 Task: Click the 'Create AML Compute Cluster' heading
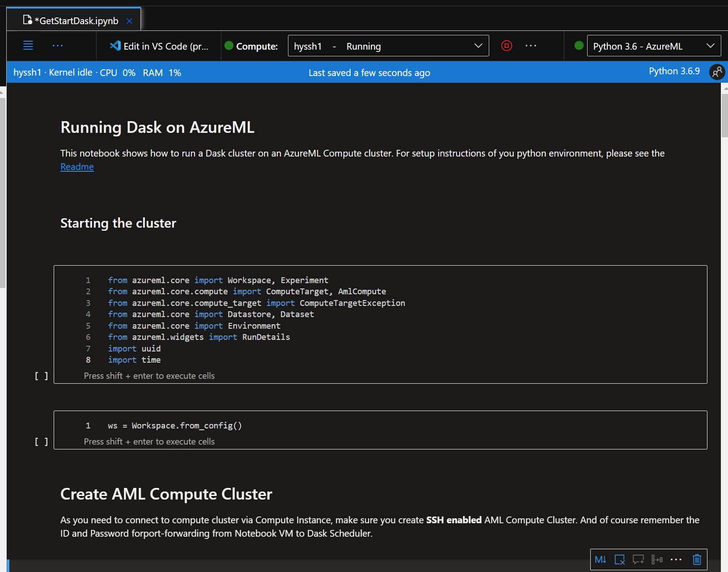pyautogui.click(x=166, y=494)
